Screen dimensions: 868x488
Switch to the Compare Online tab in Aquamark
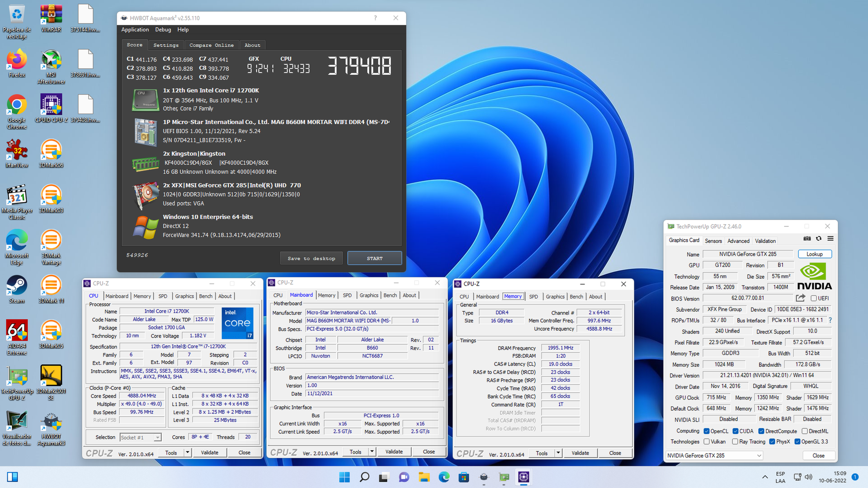[212, 45]
